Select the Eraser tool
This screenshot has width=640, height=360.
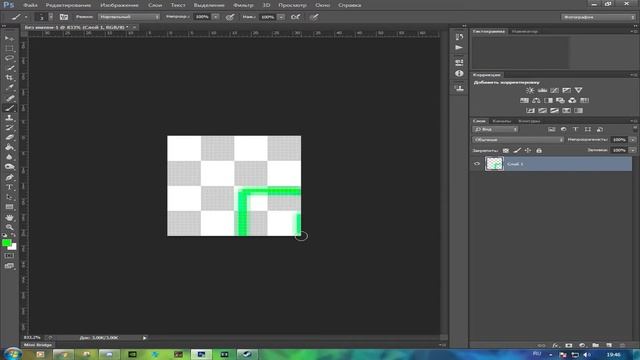(9, 137)
